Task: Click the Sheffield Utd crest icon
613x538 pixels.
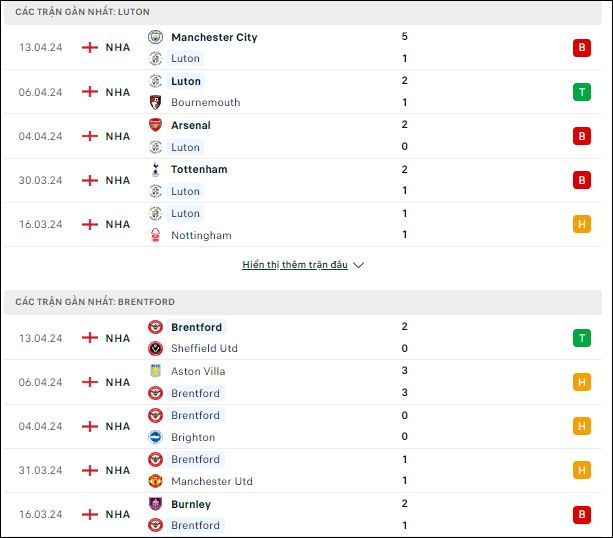Action: pyautogui.click(x=156, y=348)
